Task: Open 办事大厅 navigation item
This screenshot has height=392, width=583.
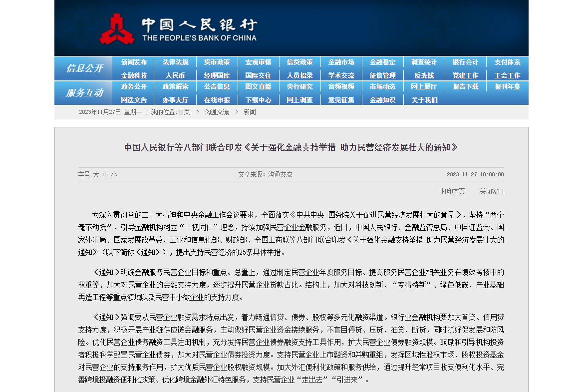Action: coord(175,100)
